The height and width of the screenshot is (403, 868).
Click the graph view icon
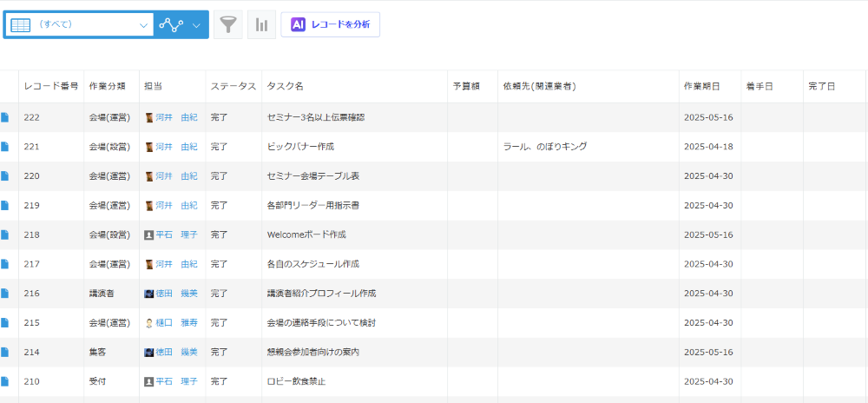click(x=171, y=25)
